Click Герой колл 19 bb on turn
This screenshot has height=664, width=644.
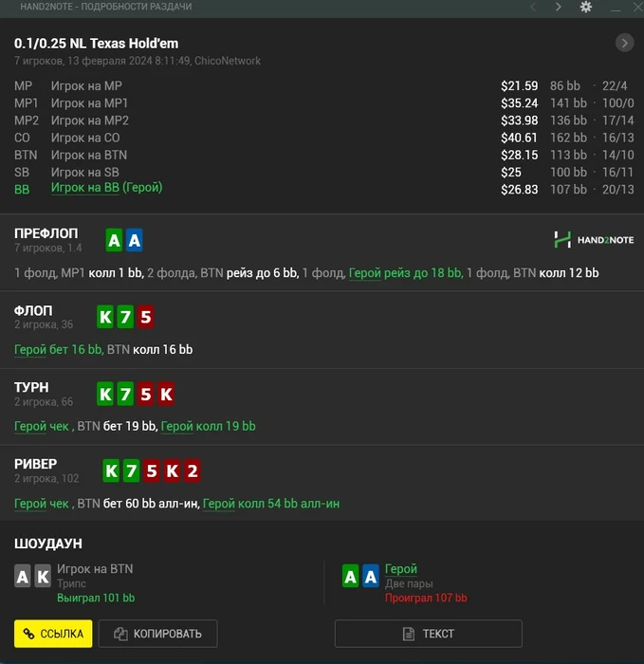coord(209,427)
